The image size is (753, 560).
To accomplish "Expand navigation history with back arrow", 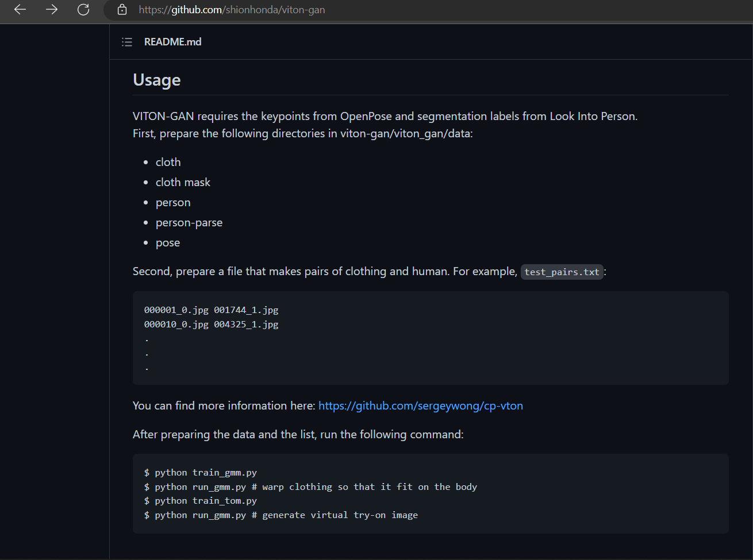I will pyautogui.click(x=20, y=9).
